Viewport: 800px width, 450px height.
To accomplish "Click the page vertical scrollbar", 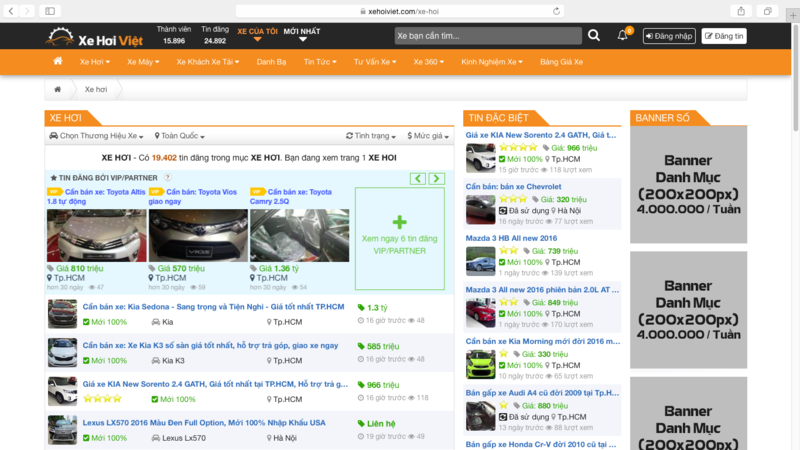I will (x=795, y=77).
